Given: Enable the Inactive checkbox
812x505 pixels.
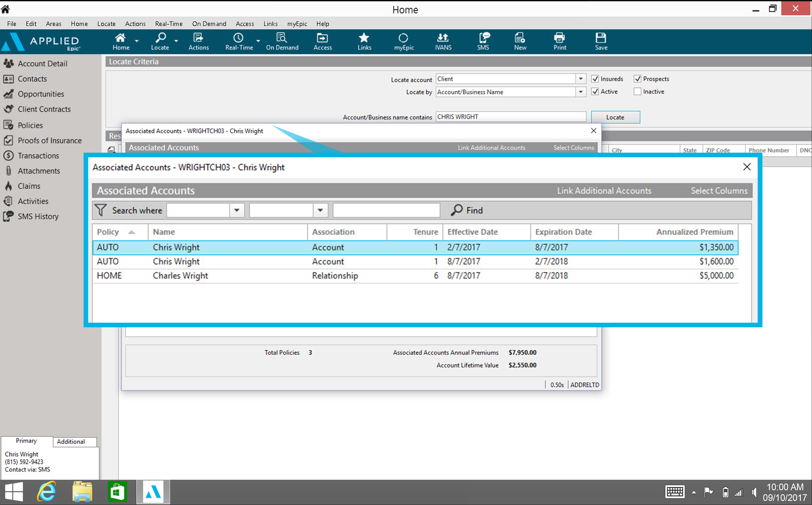Looking at the screenshot, I should (637, 91).
